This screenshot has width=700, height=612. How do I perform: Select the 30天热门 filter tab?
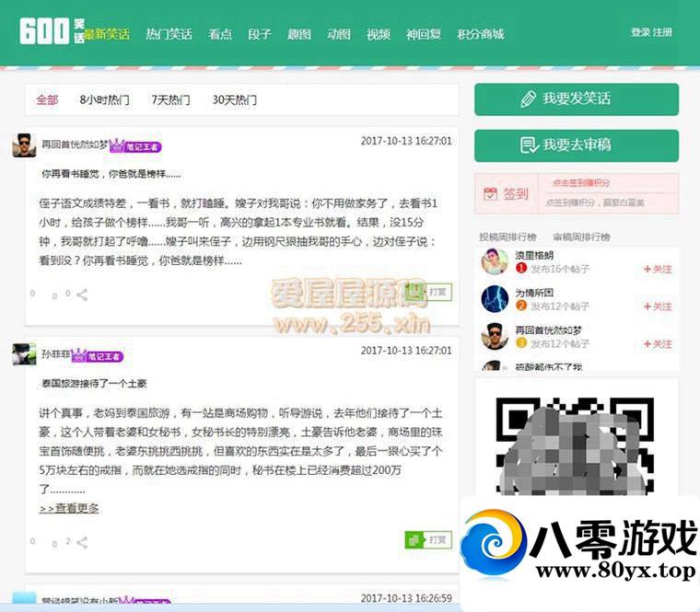(234, 99)
